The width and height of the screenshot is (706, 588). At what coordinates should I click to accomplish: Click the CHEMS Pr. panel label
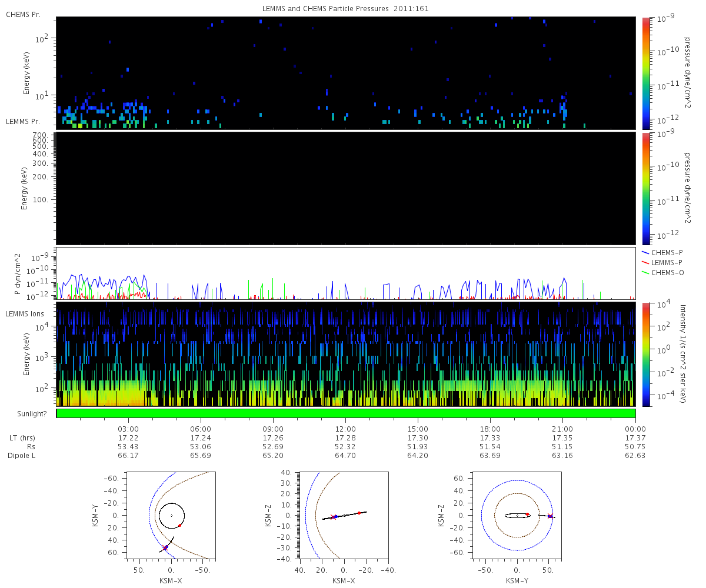point(23,14)
